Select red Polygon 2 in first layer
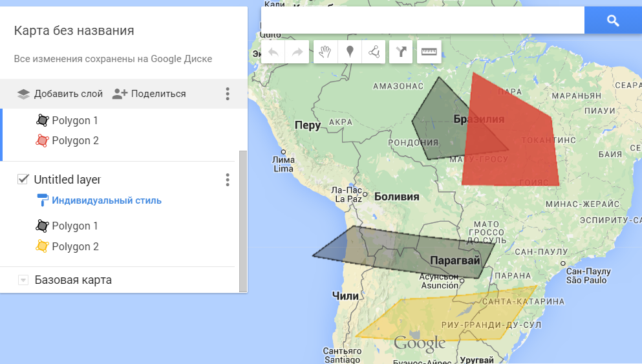Viewport: 642px width, 364px height. click(76, 140)
